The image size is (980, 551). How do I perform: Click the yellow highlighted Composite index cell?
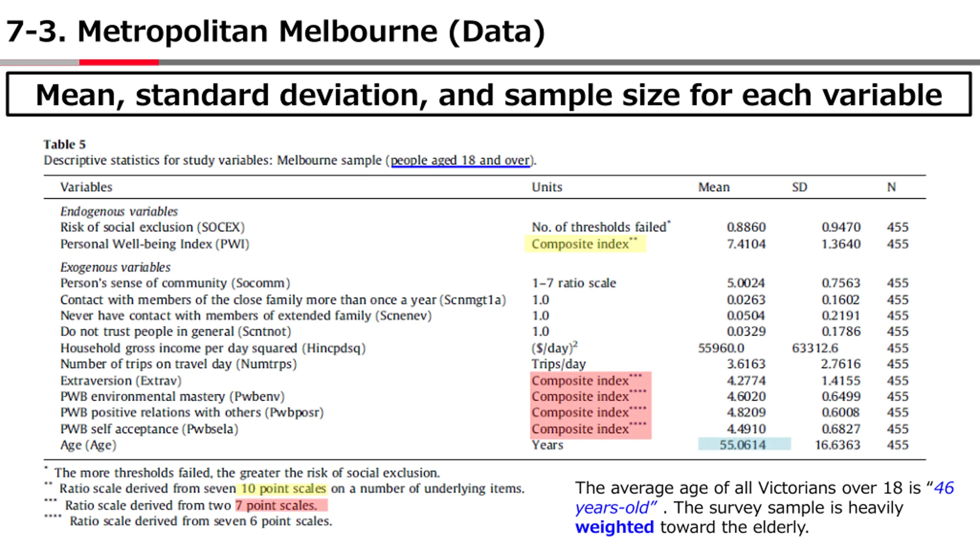pos(585,244)
